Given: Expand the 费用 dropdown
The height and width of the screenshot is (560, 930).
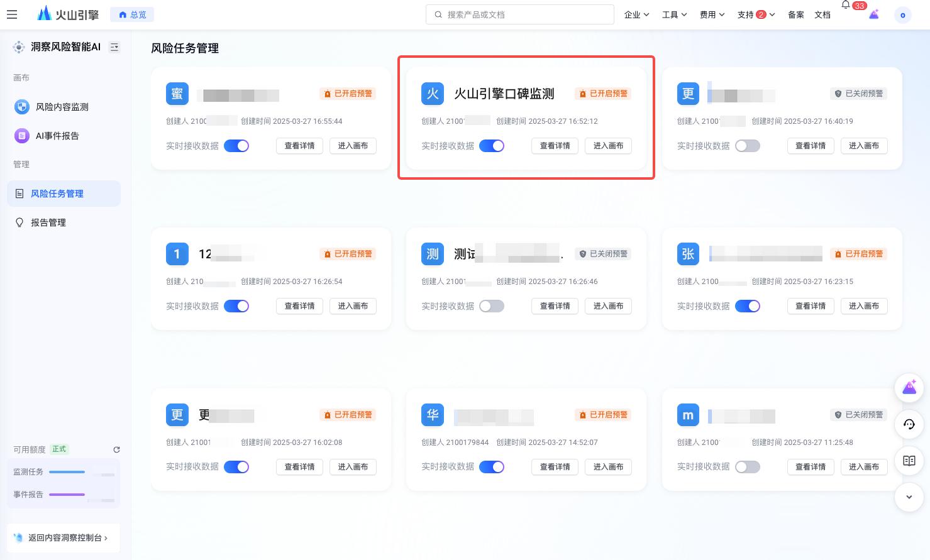Looking at the screenshot, I should tap(712, 14).
